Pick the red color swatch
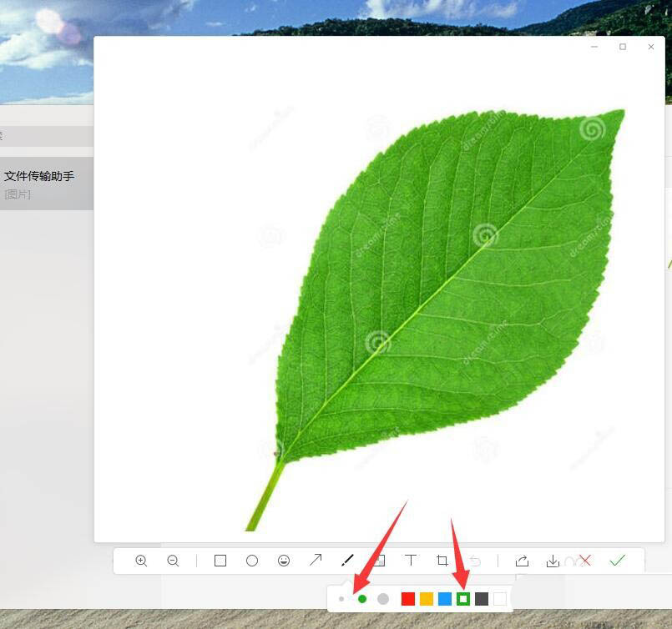 point(408,599)
